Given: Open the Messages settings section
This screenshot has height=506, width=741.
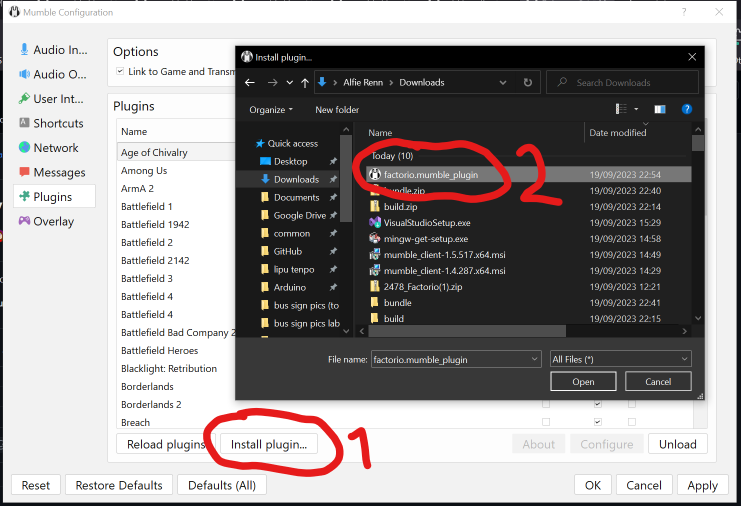Looking at the screenshot, I should click(54, 172).
